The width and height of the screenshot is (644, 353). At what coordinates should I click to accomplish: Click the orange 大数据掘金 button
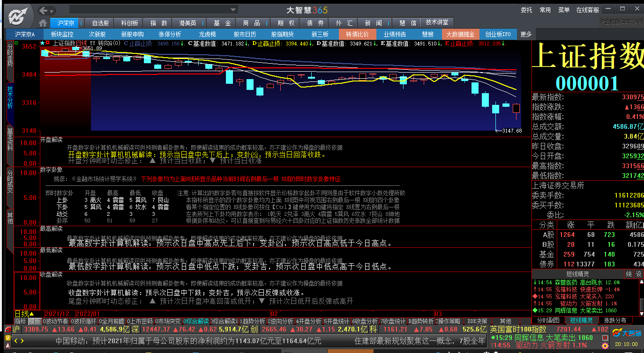pos(460,34)
